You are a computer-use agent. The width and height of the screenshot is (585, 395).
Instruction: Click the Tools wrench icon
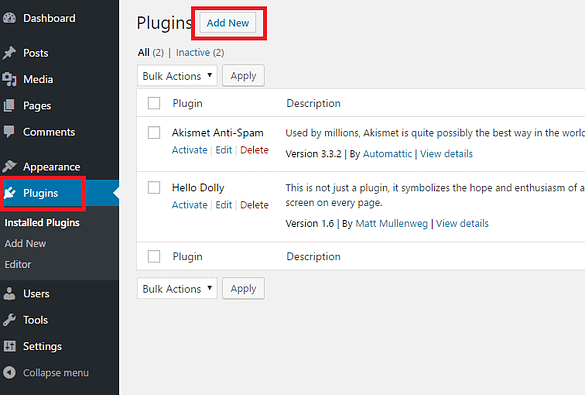click(x=9, y=320)
